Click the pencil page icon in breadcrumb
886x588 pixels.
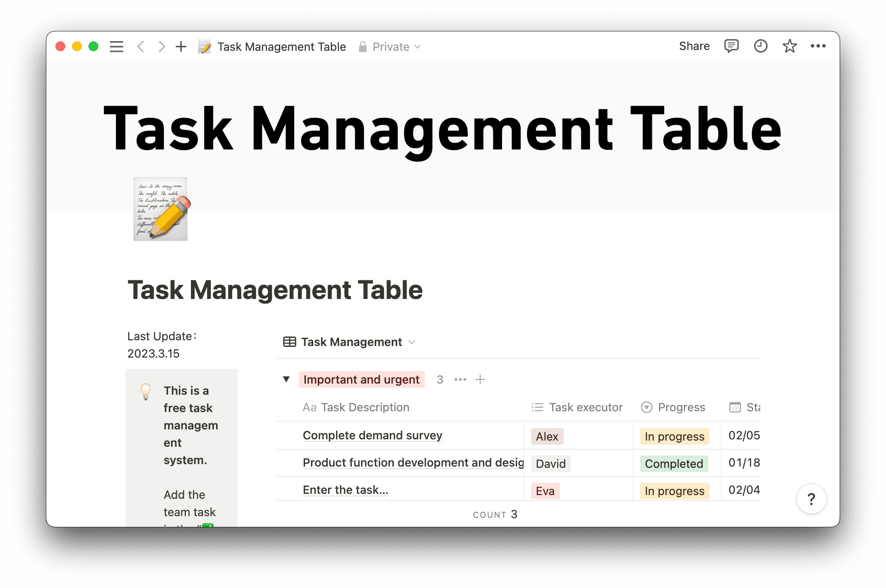tap(204, 46)
